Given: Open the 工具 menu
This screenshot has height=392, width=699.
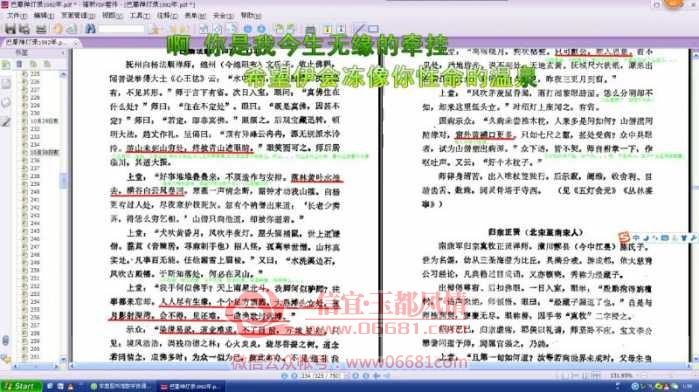Looking at the screenshot, I should click(140, 15).
